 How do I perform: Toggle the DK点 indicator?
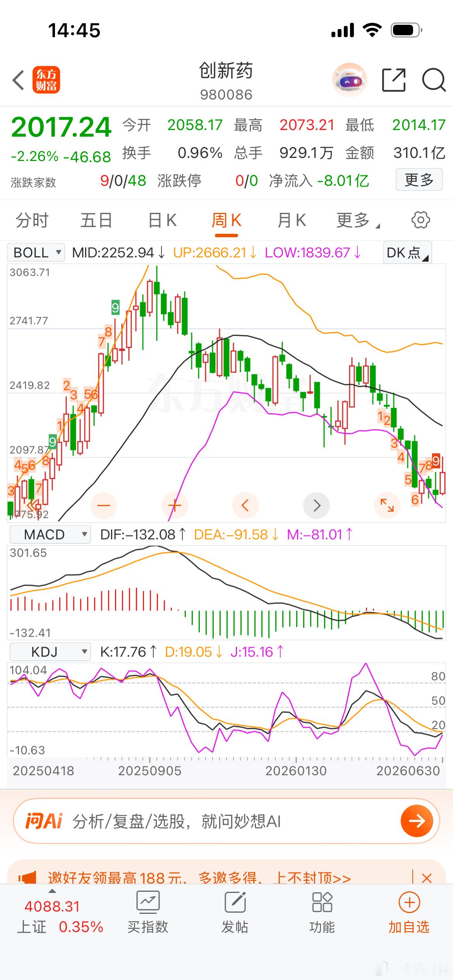(x=407, y=253)
